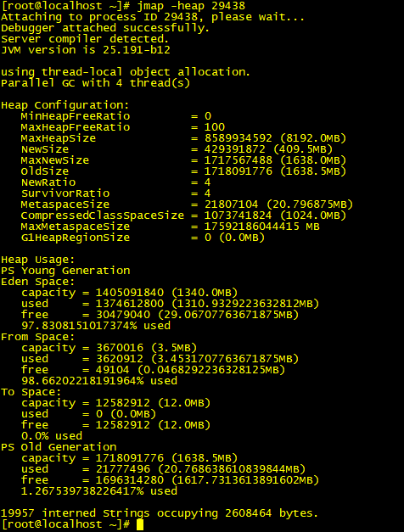Click the MaxHeapSize value 8589934592
Screen dimensions: 404x532
point(238,138)
